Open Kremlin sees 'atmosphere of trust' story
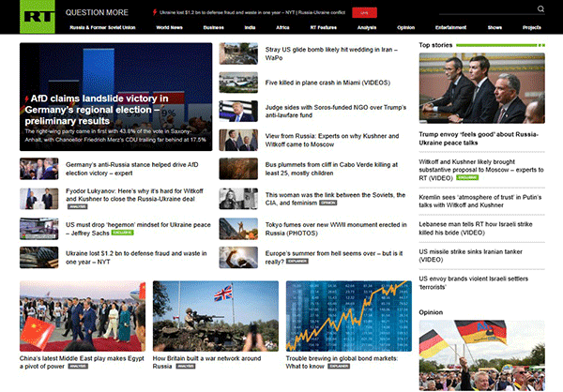 [480, 201]
